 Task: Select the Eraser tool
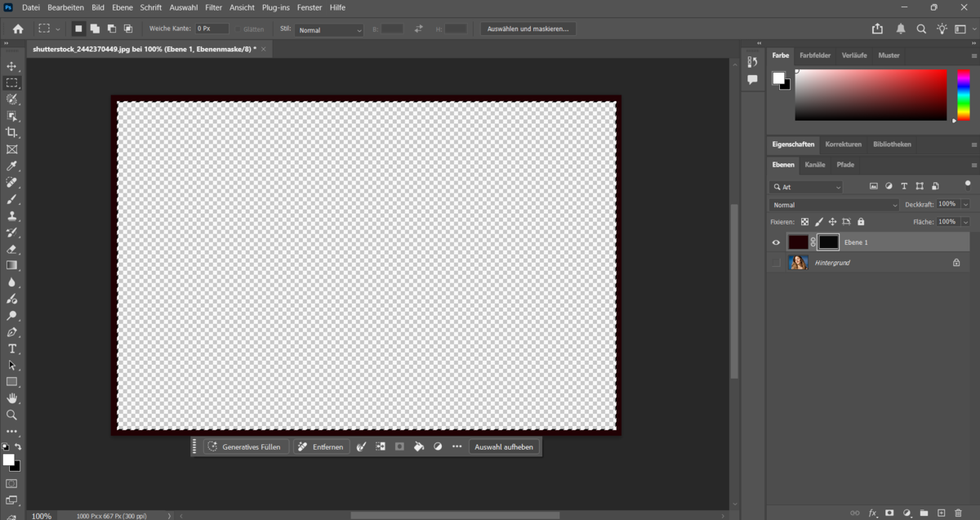[11, 249]
